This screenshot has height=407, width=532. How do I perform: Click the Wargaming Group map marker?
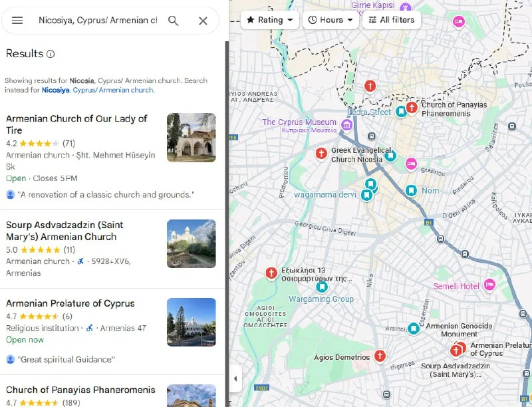[x=323, y=287]
